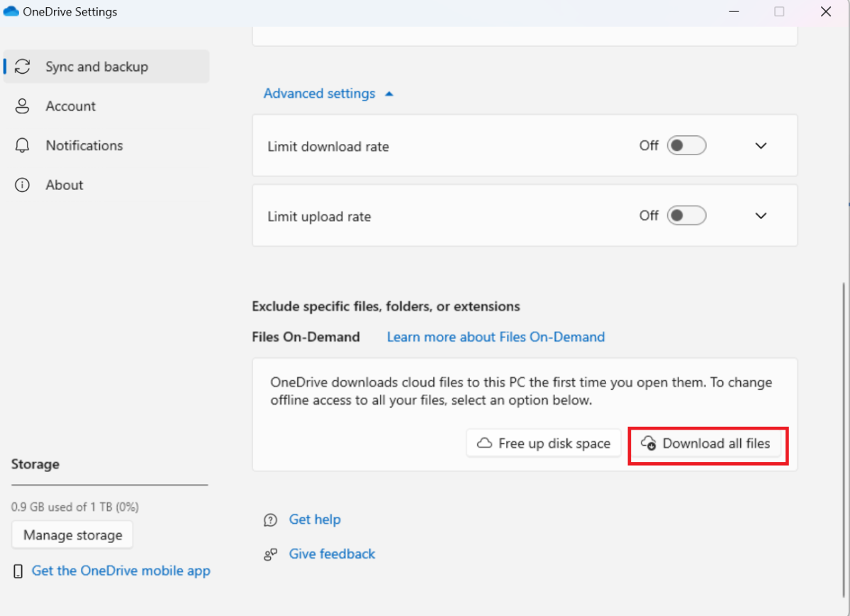Click the person icon beside Account

pyautogui.click(x=22, y=106)
